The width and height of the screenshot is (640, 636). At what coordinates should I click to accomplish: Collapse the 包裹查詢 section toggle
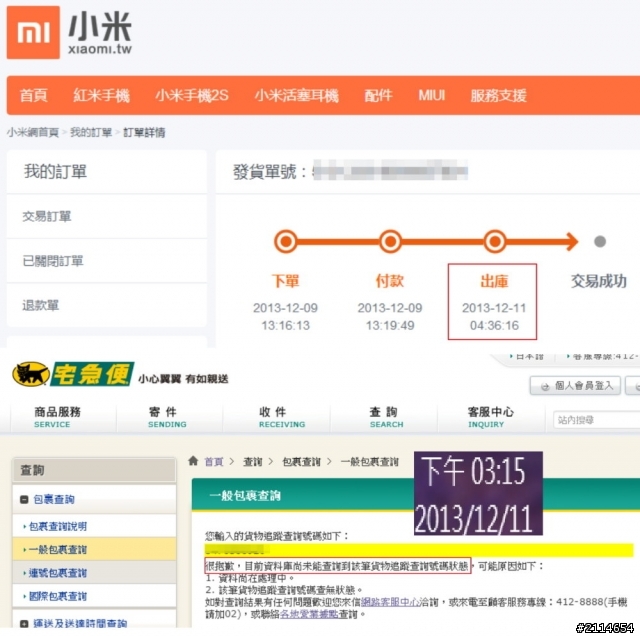24,499
